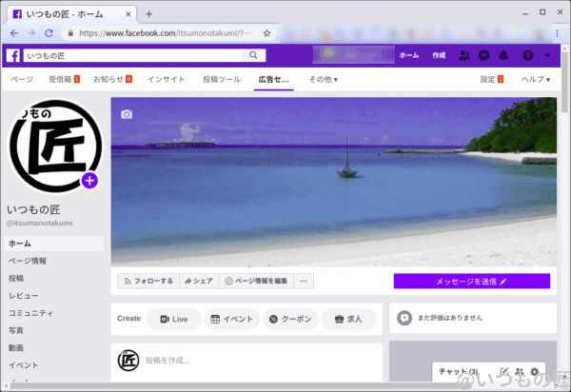Expand the ヘルプ dropdown
The image size is (571, 392).
[536, 79]
